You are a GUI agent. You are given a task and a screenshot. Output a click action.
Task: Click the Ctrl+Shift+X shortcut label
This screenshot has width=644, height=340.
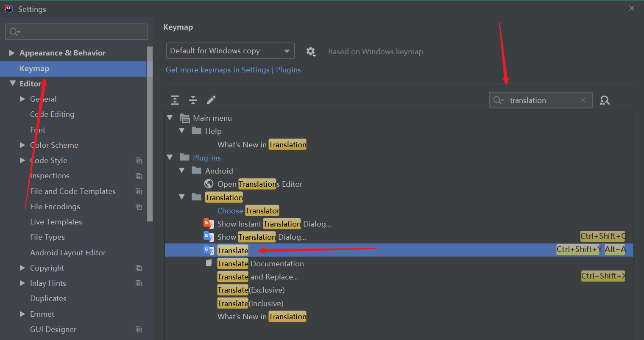pyautogui.click(x=603, y=276)
